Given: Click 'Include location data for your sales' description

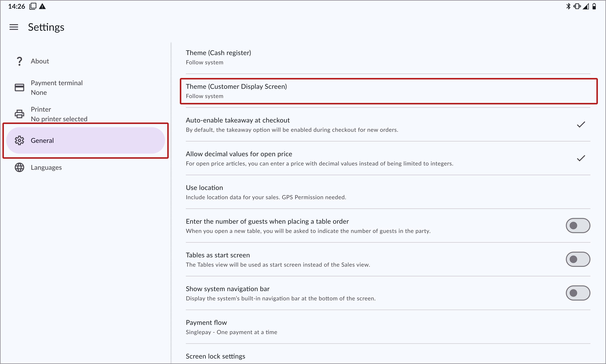Looking at the screenshot, I should [266, 197].
